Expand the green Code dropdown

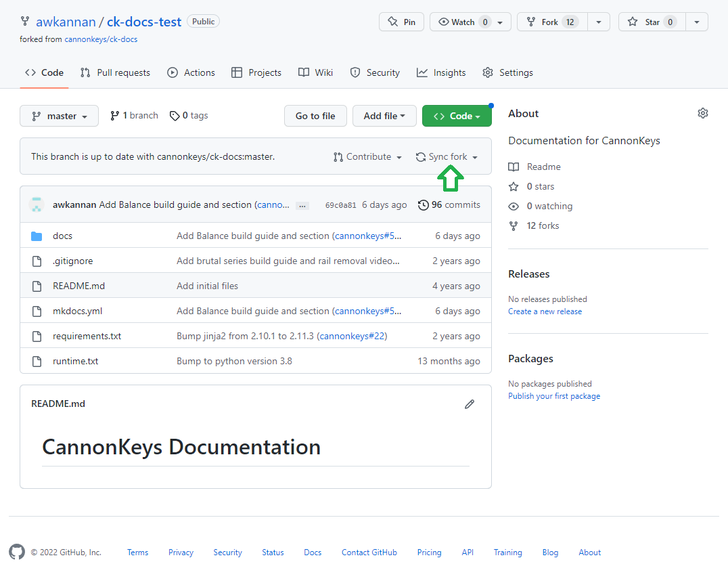pos(457,116)
